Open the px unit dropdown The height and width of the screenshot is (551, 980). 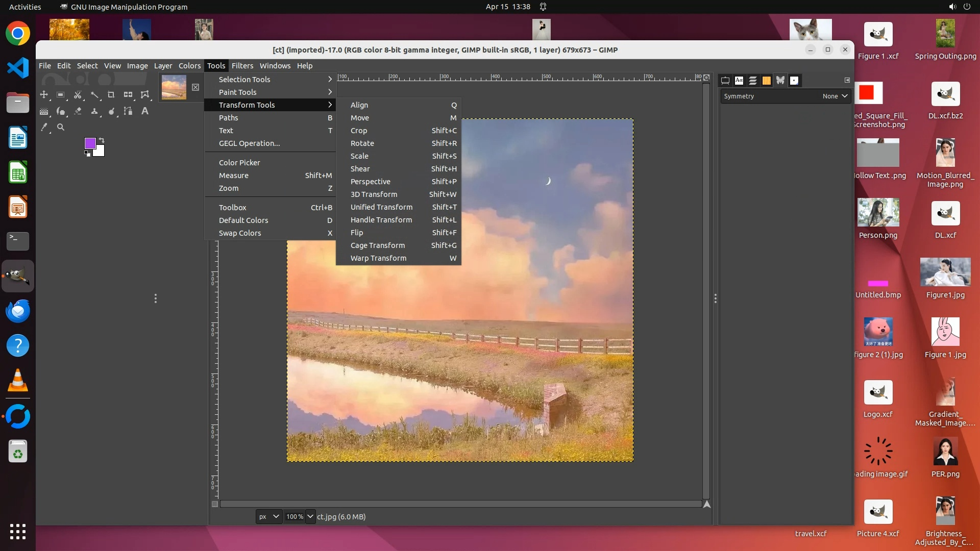pos(268,516)
